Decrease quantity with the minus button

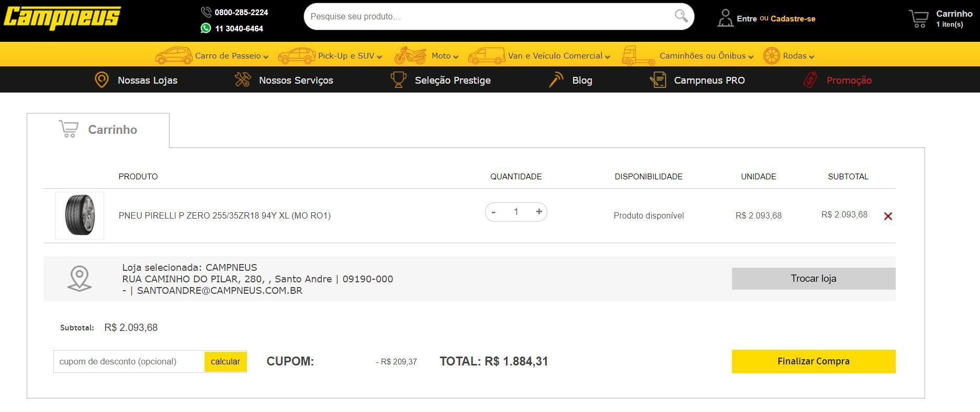click(x=493, y=212)
